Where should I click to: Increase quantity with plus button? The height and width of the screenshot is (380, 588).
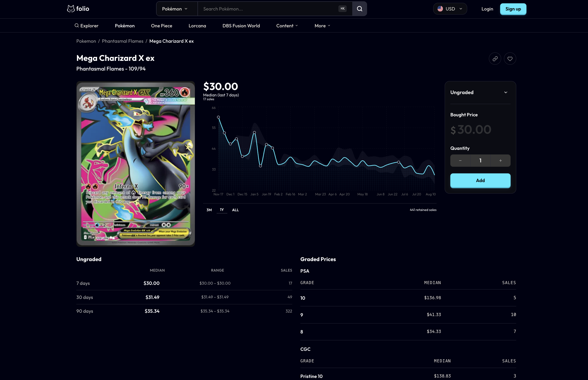point(500,161)
